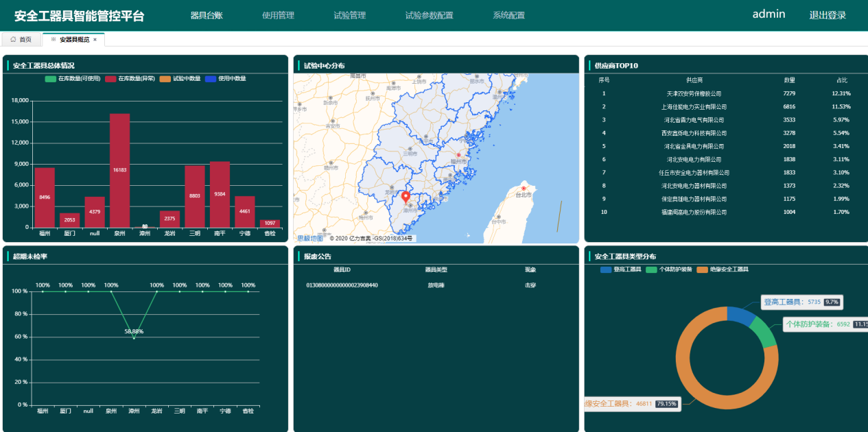Open the 系统配置 menu
Image resolution: width=868 pixels, height=432 pixels.
click(508, 15)
